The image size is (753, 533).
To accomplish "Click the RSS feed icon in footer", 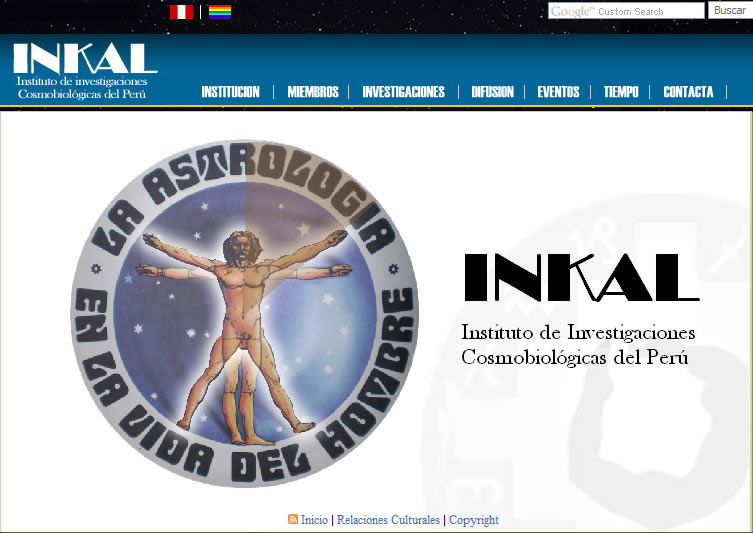I will point(292,519).
